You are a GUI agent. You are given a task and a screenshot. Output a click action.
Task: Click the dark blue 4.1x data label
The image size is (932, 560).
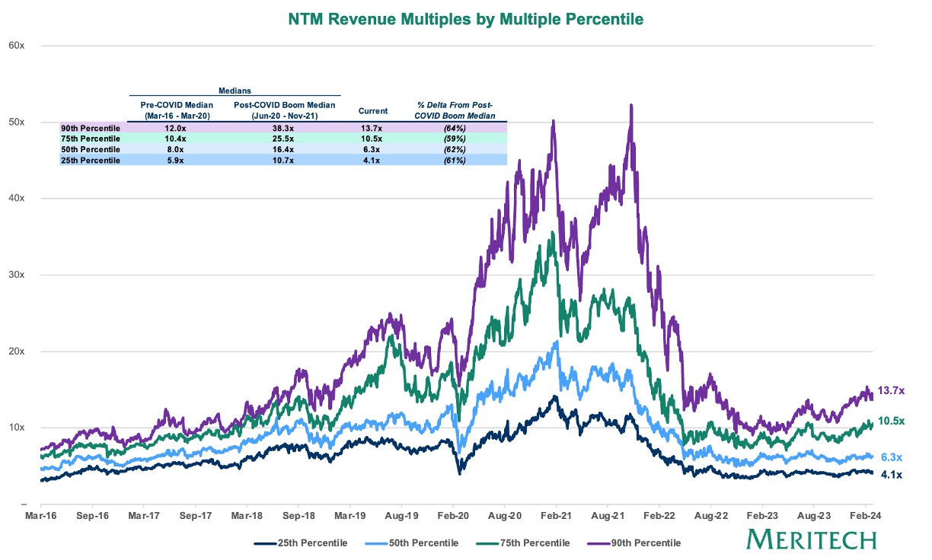pyautogui.click(x=890, y=475)
